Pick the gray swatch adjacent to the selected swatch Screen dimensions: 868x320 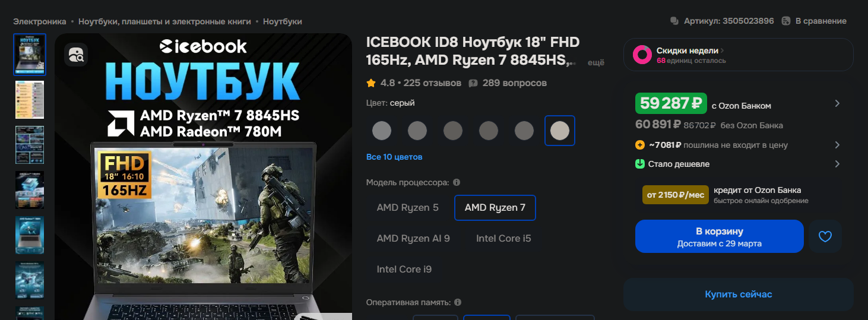pos(524,131)
